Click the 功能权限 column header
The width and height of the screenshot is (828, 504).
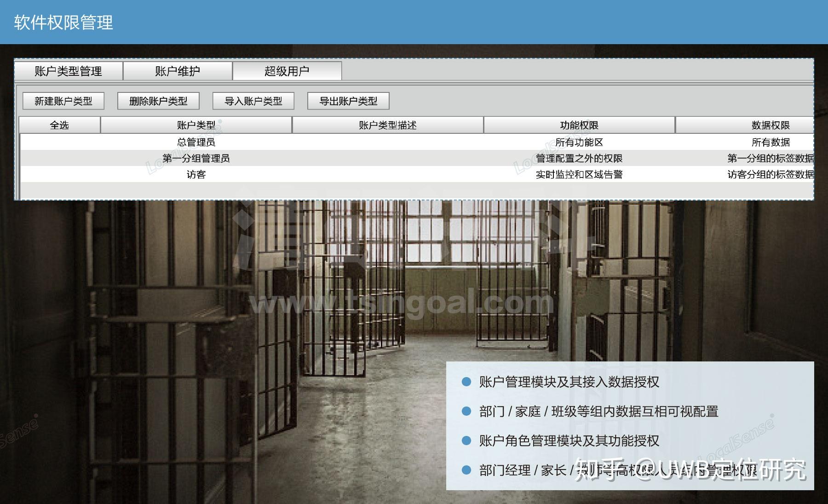579,125
